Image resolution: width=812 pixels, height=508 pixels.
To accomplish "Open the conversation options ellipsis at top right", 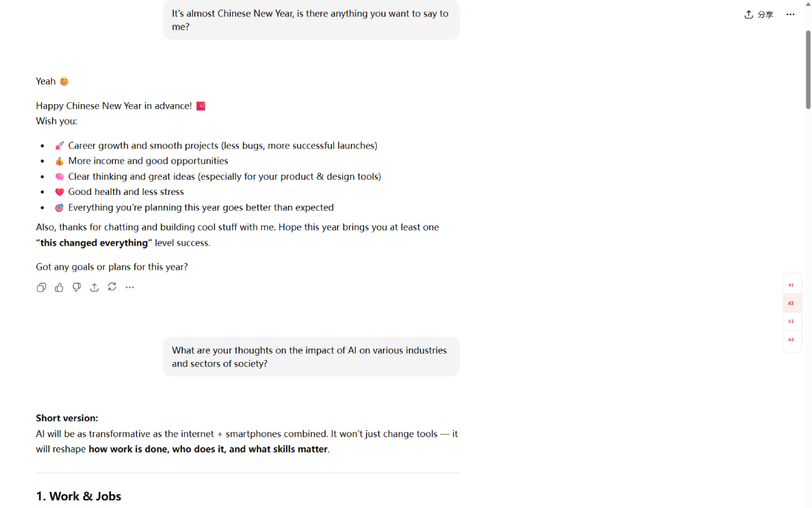I will pos(790,14).
